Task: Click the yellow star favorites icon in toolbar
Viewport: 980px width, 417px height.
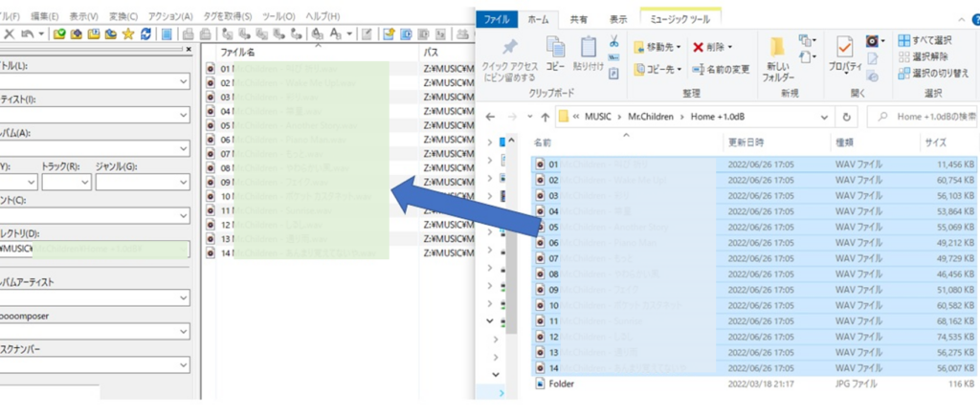Action: coord(128,34)
